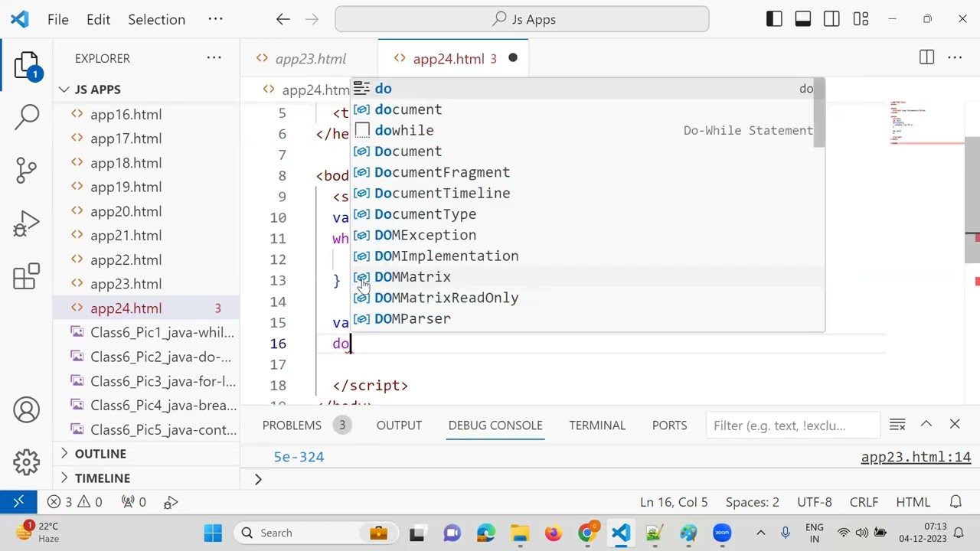Click the suggestion list scrollbar thumb
Screen dimensions: 980x551
820,112
